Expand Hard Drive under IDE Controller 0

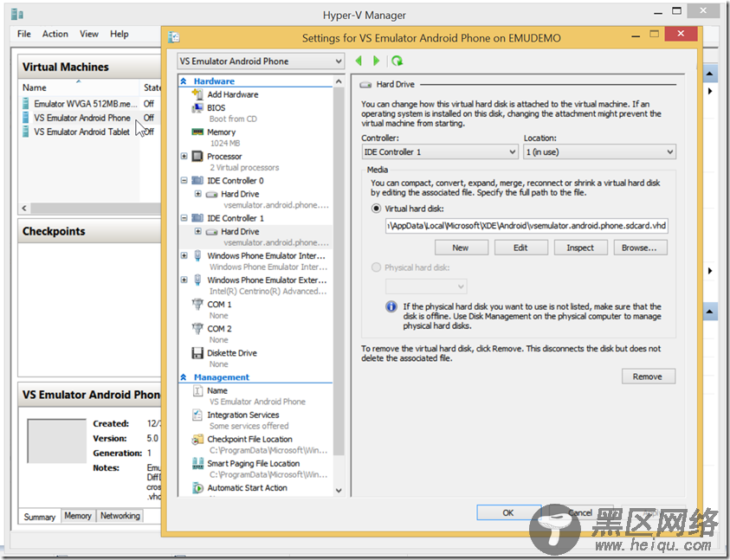tap(197, 194)
